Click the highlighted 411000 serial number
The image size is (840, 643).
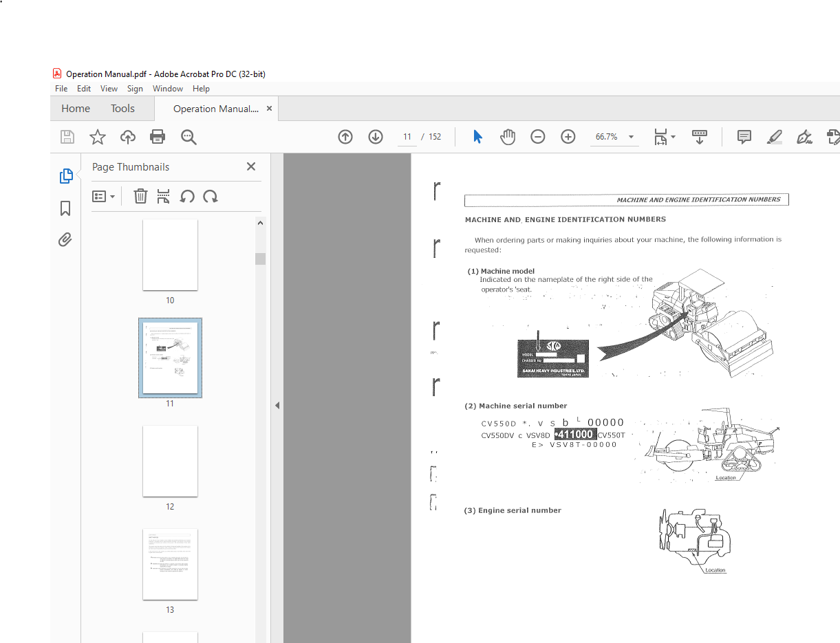coord(575,435)
